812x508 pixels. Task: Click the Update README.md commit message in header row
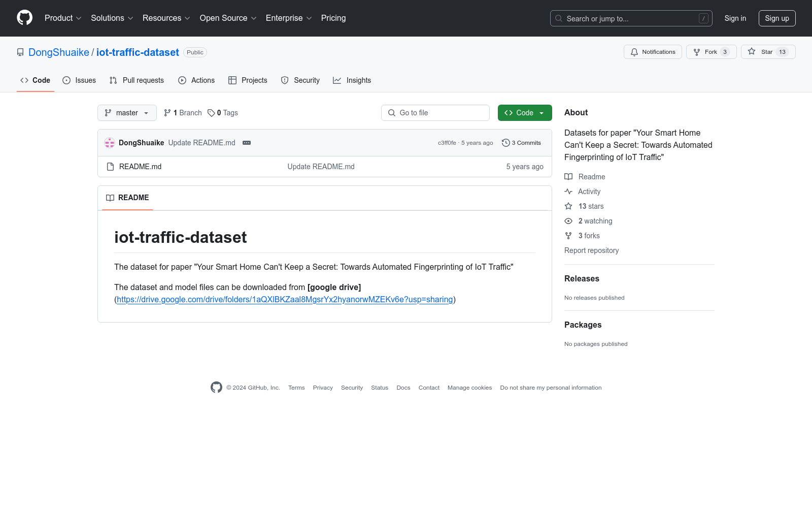click(201, 143)
